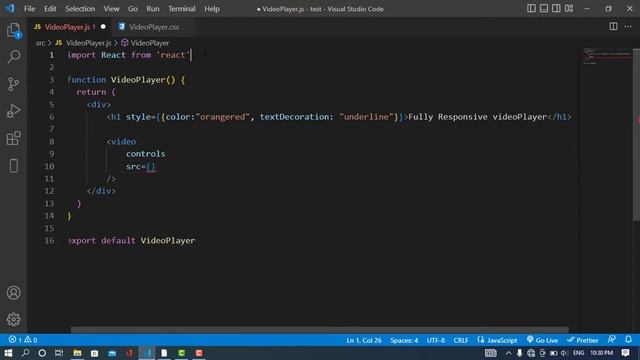
Task: Toggle the Primary Side Bar layout icon
Action: [531, 9]
